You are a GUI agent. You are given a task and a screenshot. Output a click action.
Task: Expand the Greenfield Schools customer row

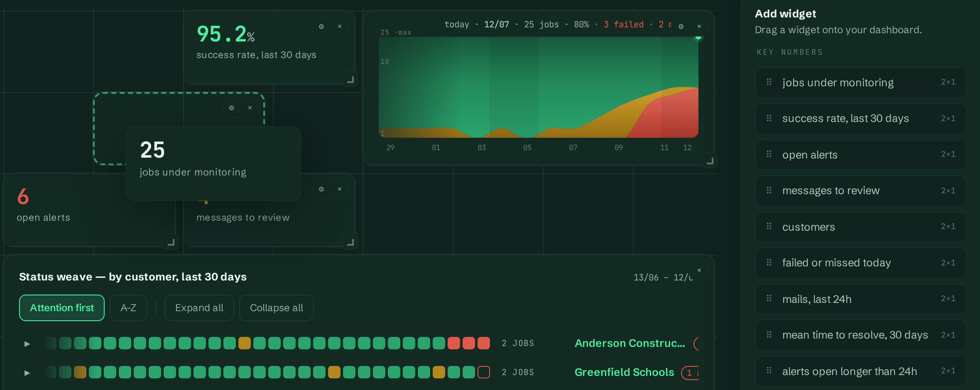click(x=27, y=373)
